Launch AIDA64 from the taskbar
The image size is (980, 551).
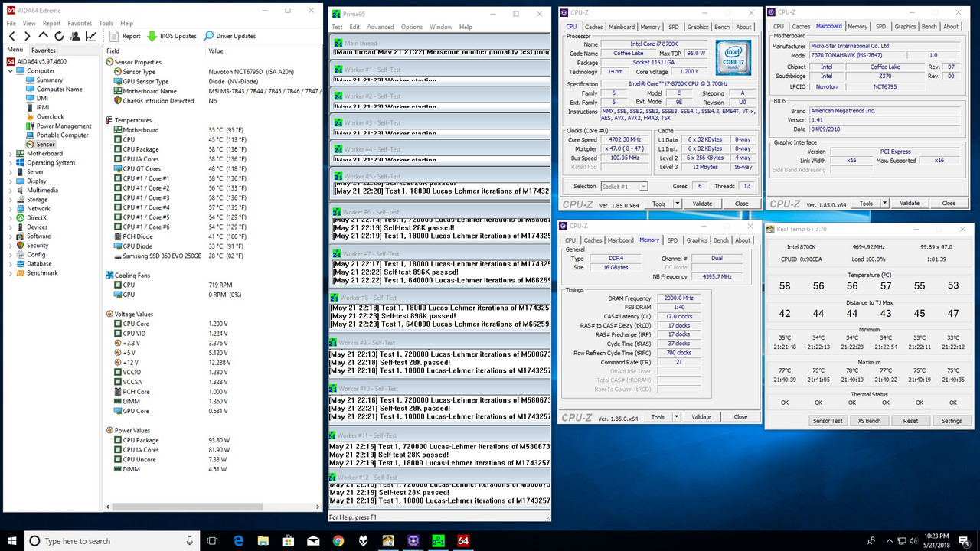click(x=463, y=541)
